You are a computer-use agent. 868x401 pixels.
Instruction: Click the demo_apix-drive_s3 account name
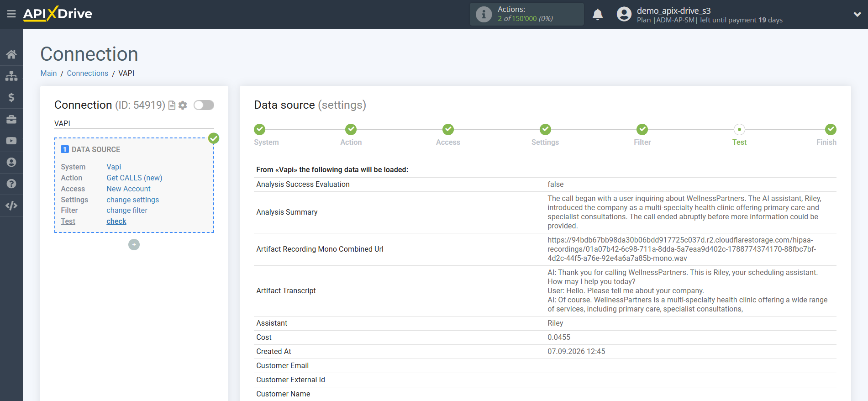673,11
